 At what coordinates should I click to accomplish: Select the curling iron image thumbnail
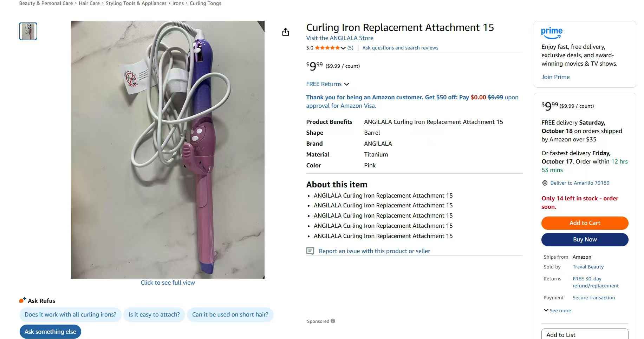pos(28,31)
